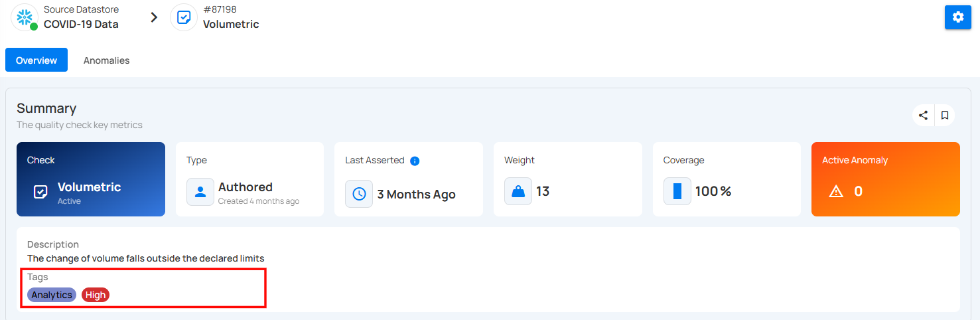This screenshot has height=320, width=980.
Task: Click the Analytics tag chip
Action: coord(52,295)
